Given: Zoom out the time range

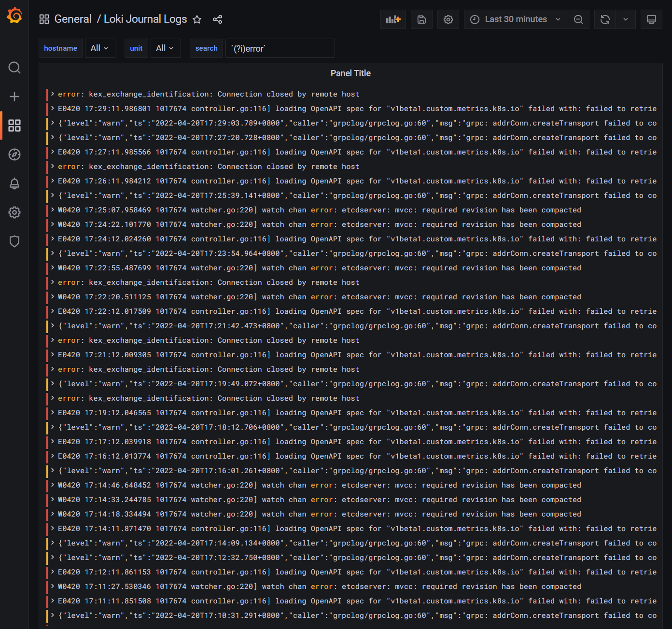Looking at the screenshot, I should click(x=578, y=19).
